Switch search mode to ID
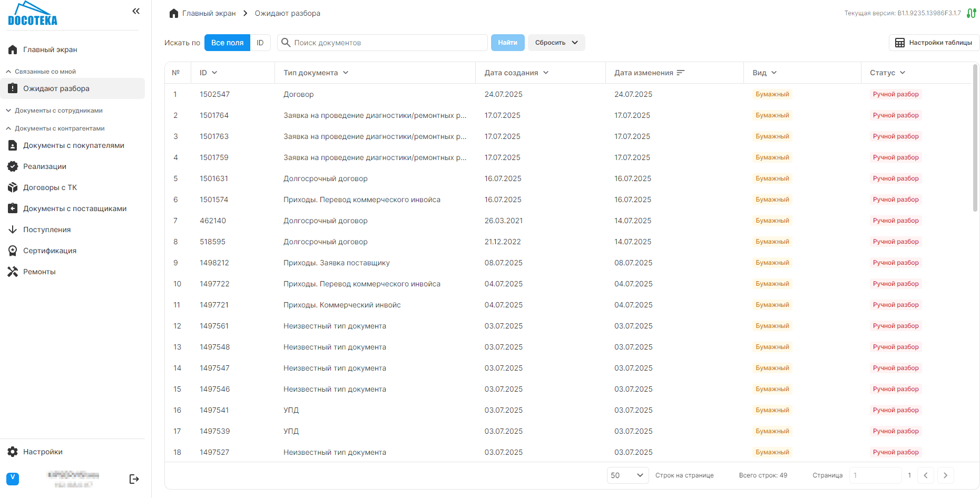This screenshot has height=498, width=980. click(x=260, y=43)
